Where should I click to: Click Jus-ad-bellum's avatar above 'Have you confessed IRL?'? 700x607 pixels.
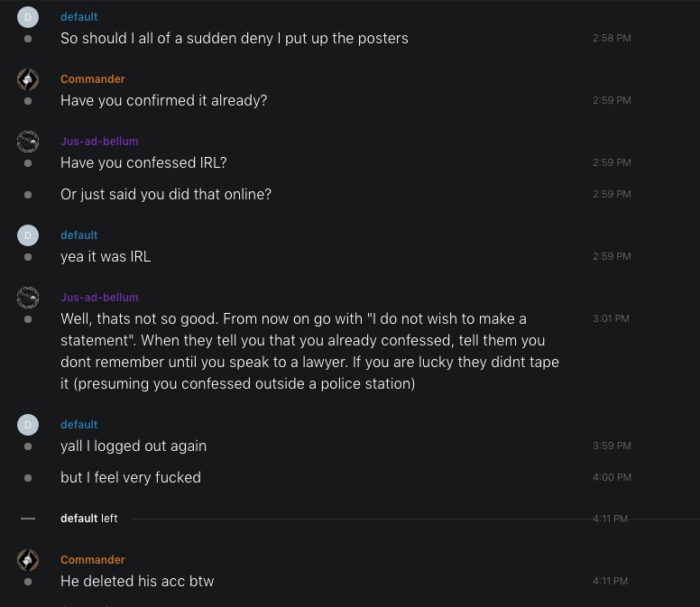click(28, 142)
